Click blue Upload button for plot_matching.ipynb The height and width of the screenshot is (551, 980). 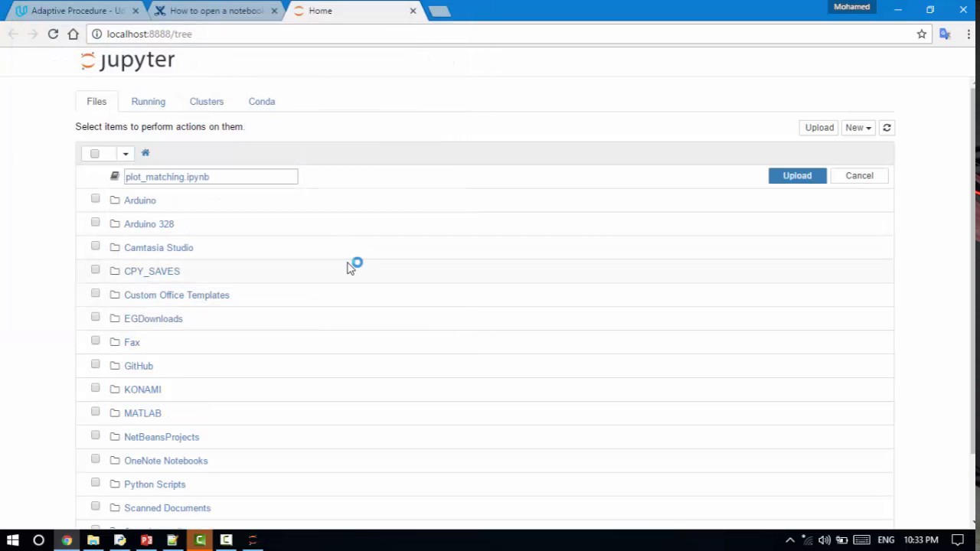[x=797, y=176]
